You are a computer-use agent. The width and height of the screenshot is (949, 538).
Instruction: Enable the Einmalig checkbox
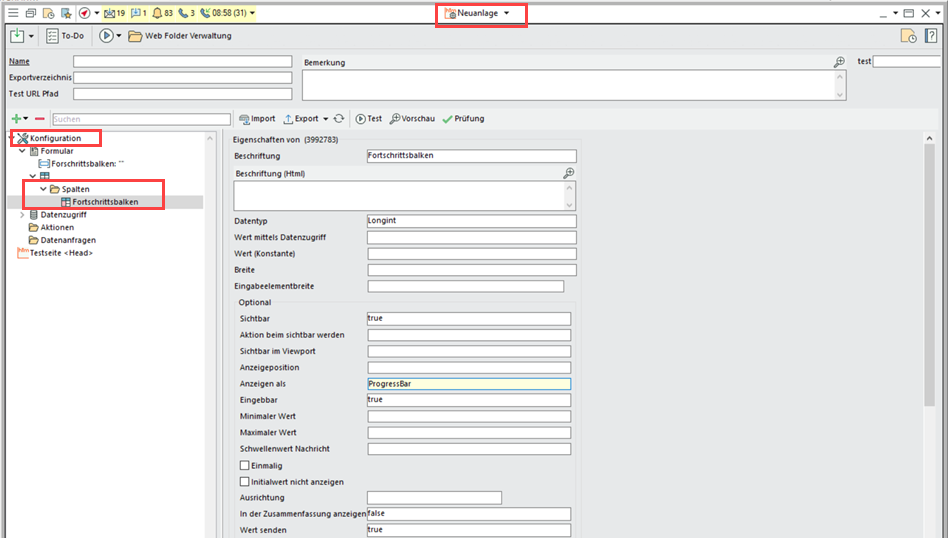[x=245, y=466]
